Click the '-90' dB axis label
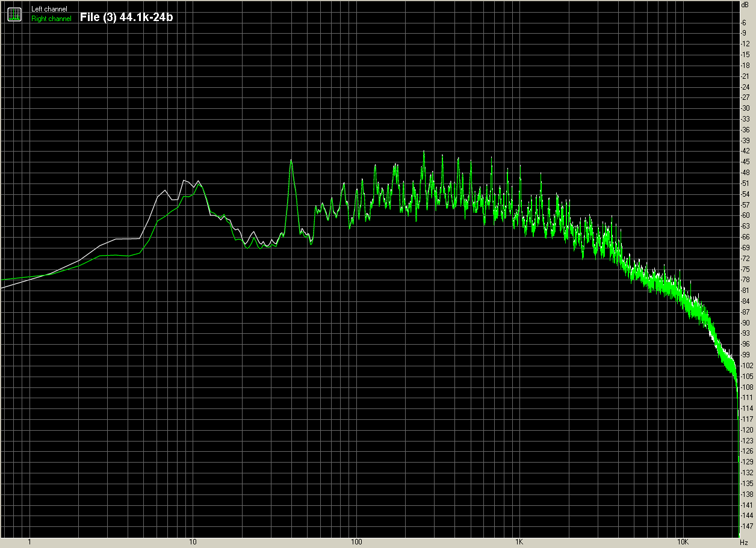Viewport: 756px width, 548px height. click(x=746, y=322)
